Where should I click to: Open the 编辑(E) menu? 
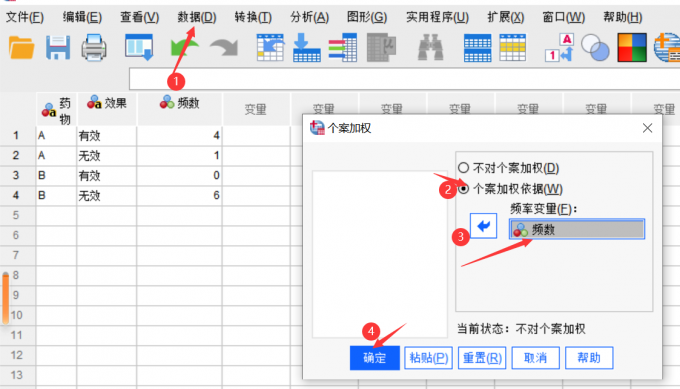82,17
